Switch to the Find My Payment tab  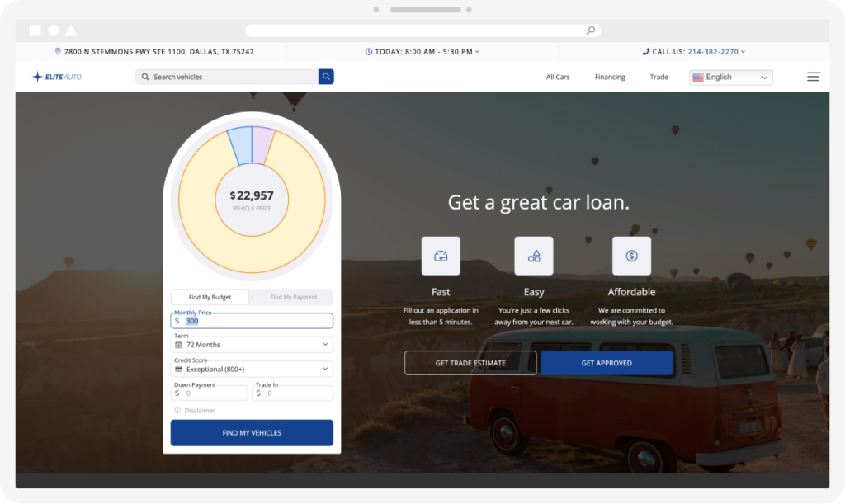(x=293, y=297)
